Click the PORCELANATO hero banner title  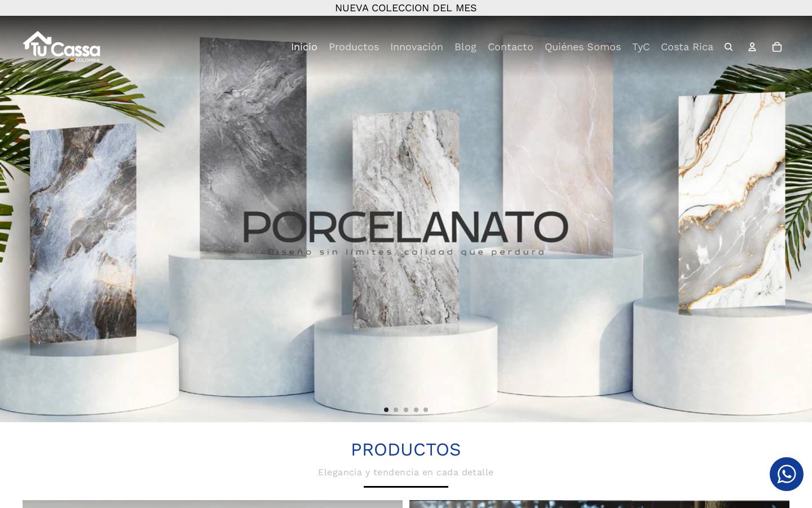[x=405, y=227]
